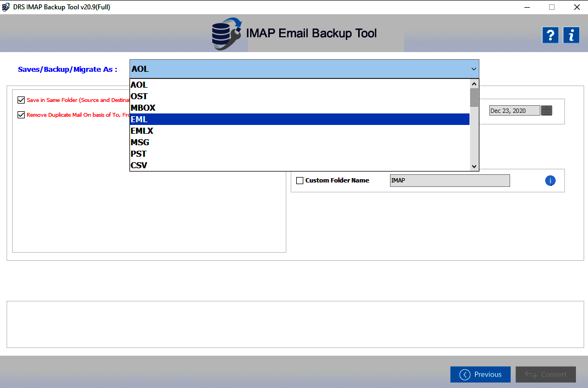Open the help "?" icon
Viewport: 588px width, 388px height.
(x=550, y=35)
